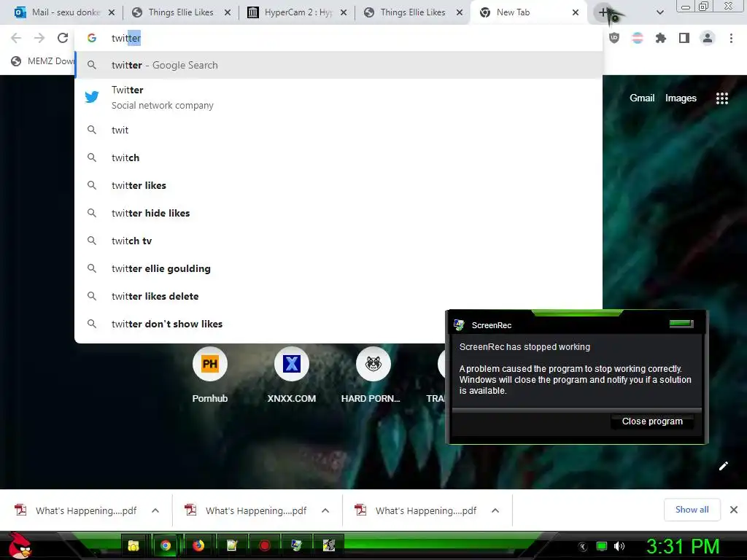This screenshot has height=560, width=747.
Task: Expand options for first What's Happening pdf
Action: [155, 510]
